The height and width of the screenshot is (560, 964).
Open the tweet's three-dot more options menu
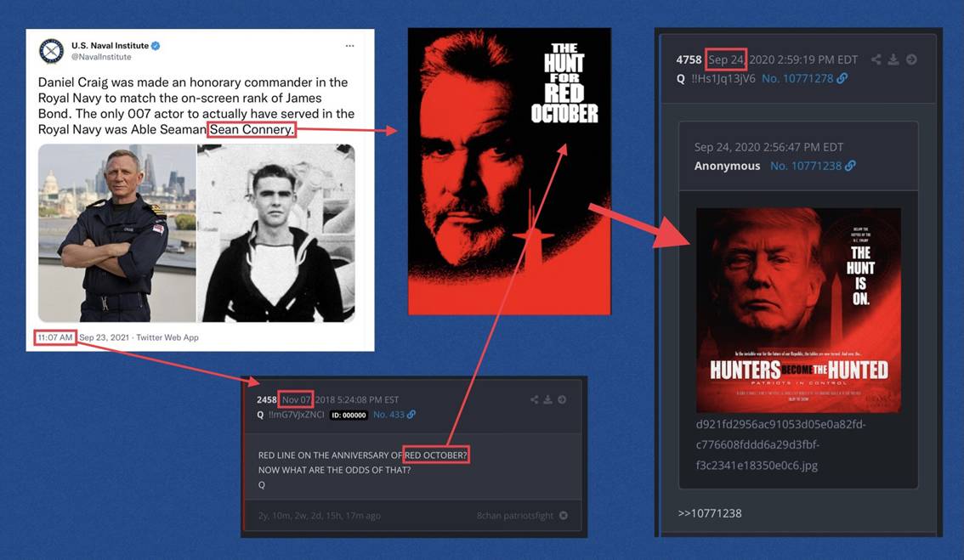tap(349, 46)
